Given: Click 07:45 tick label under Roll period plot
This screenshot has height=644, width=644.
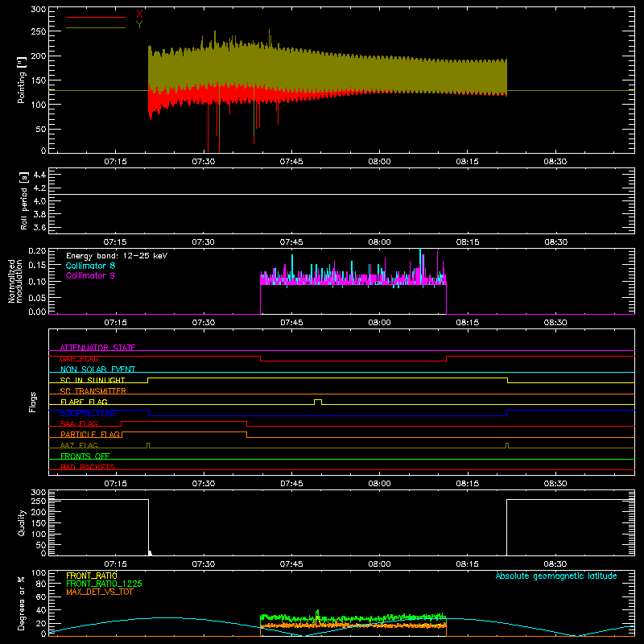Looking at the screenshot, I should 291,242.
